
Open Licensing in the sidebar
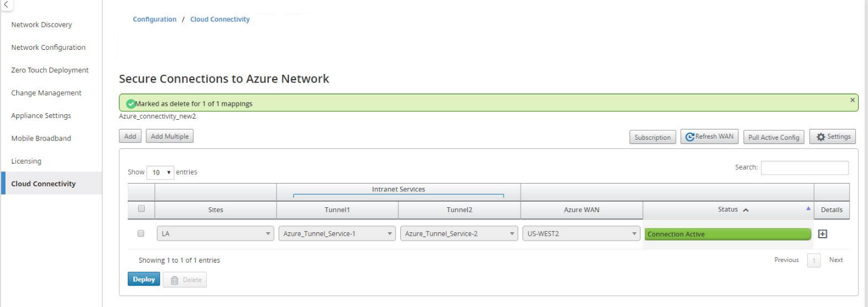click(26, 161)
